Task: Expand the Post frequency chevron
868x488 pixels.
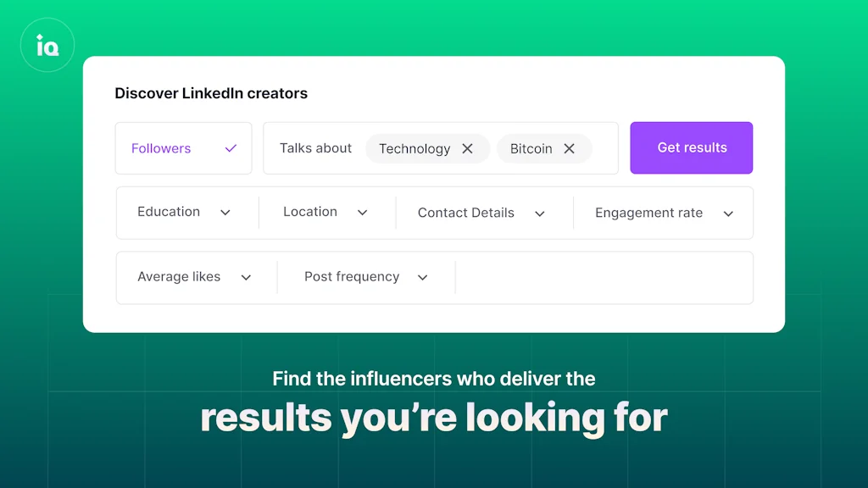Action: [423, 277]
